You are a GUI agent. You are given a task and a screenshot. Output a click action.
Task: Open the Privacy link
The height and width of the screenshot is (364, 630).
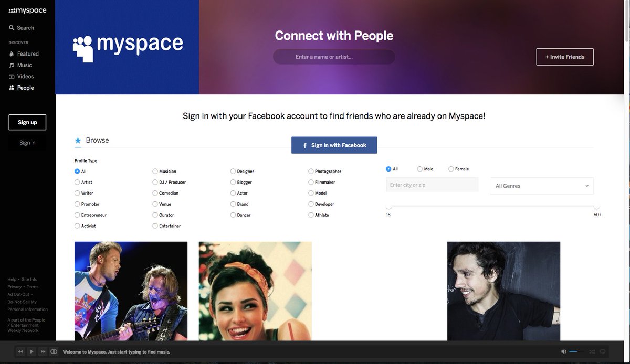pyautogui.click(x=14, y=287)
